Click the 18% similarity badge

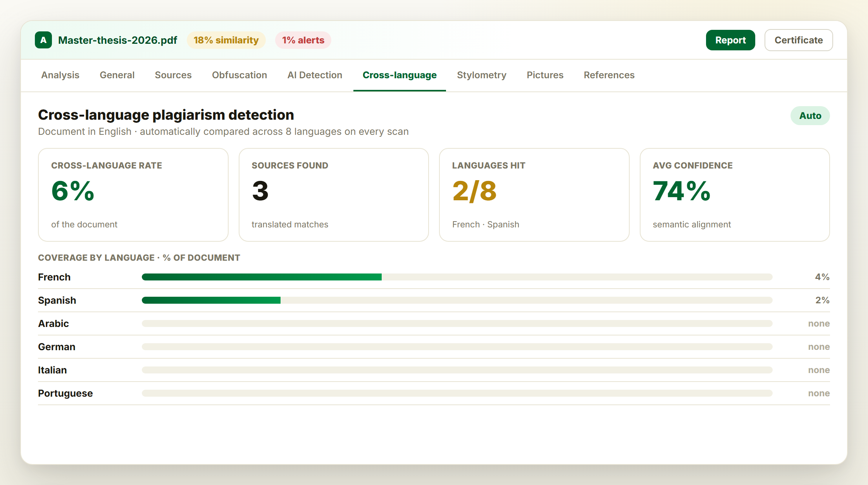point(226,40)
